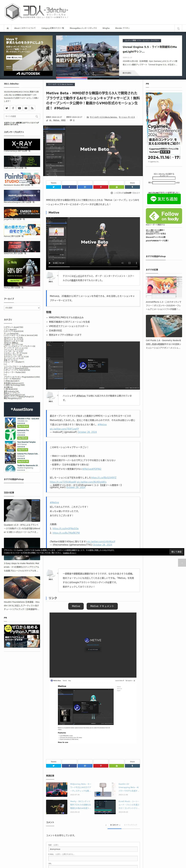Open the sidebar Twitter profile icon
This screenshot has width=186, height=868.
coord(7,108)
